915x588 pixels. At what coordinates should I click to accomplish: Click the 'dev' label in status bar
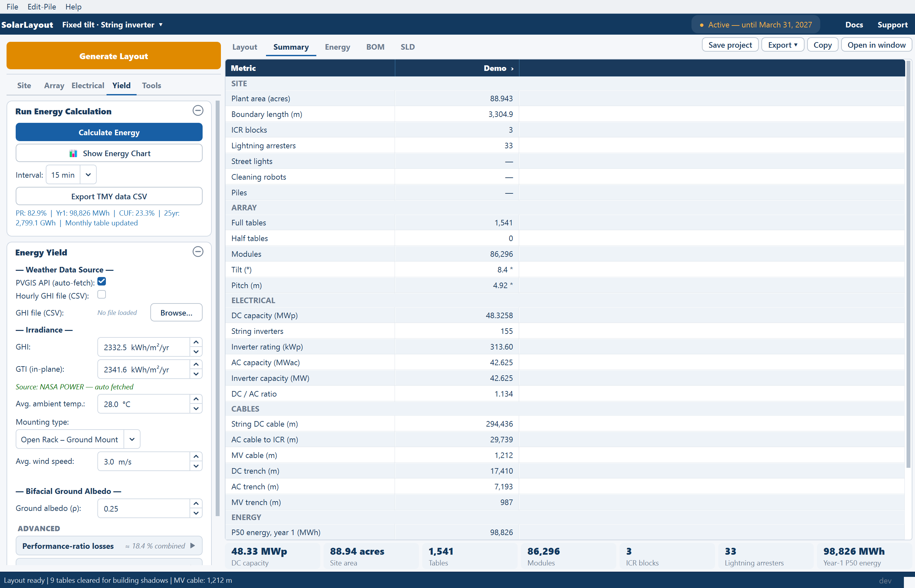pos(885,580)
